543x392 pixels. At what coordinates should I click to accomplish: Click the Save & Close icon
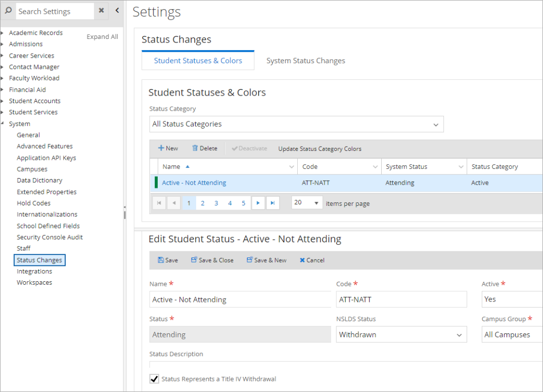[194, 259]
